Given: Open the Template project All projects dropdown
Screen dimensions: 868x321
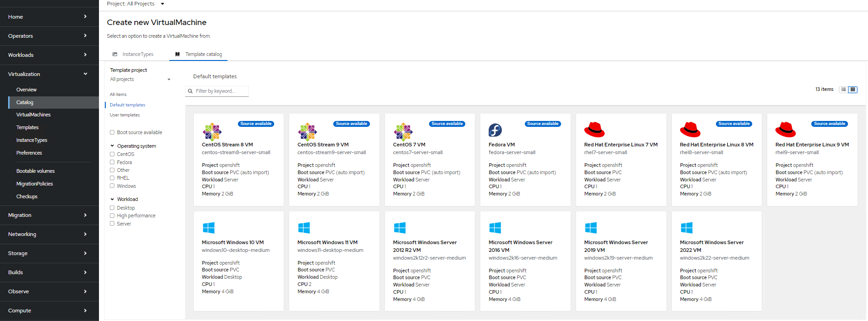Looking at the screenshot, I should [140, 79].
